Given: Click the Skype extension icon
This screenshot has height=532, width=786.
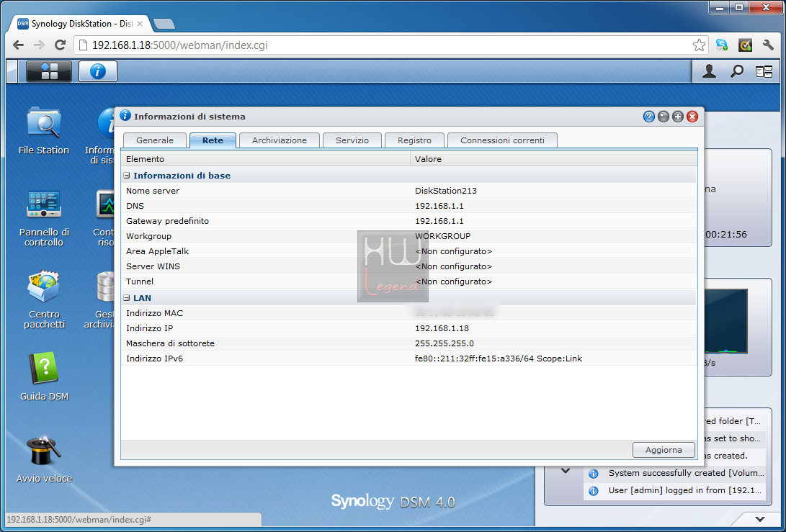Looking at the screenshot, I should [x=722, y=45].
